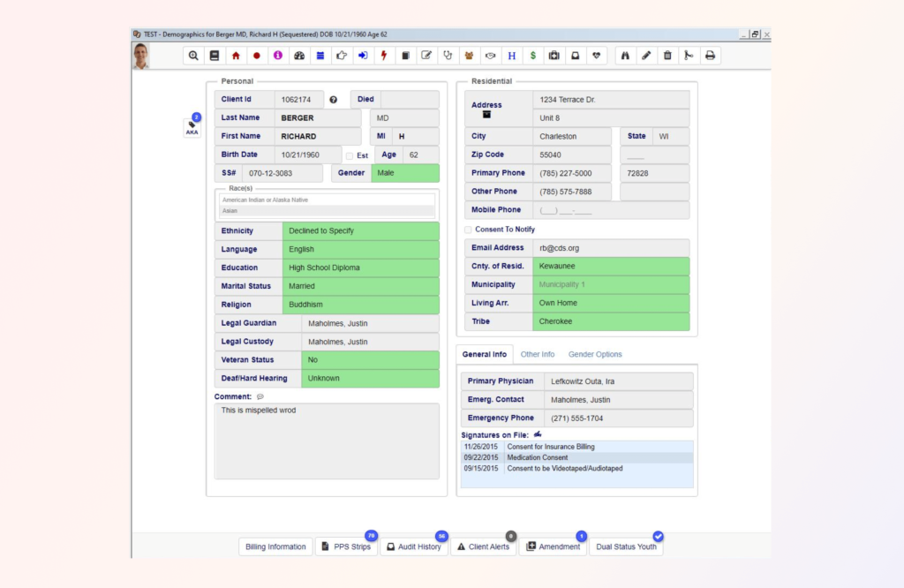Click the trash can delete icon
The image size is (904, 588).
coord(667,56)
